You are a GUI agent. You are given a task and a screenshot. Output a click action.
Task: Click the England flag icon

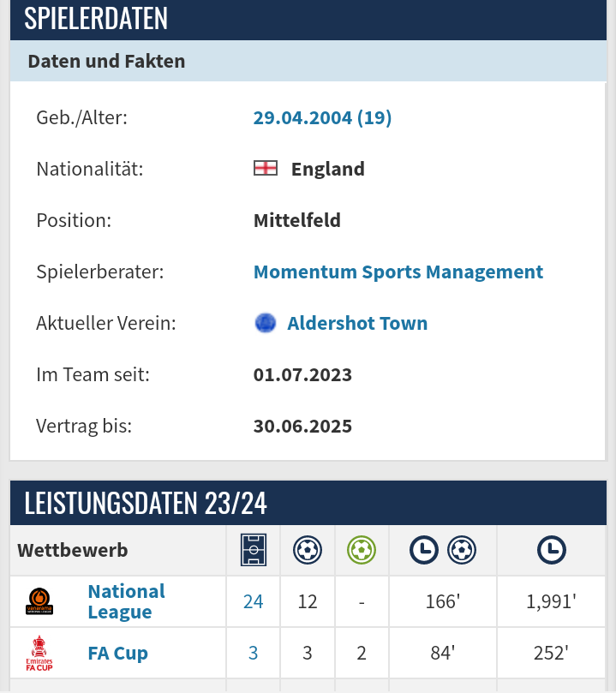[x=265, y=169]
